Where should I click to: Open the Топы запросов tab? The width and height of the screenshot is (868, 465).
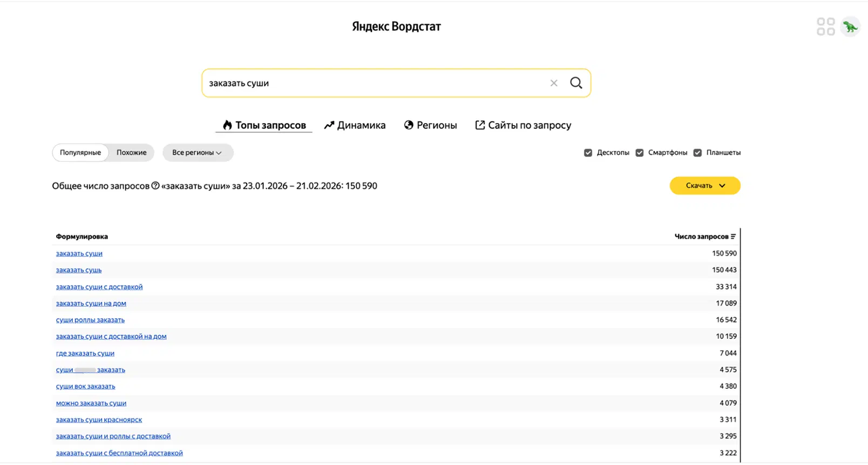coord(264,125)
